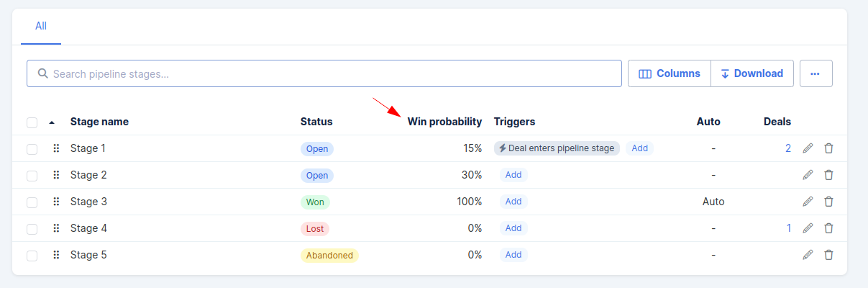Click Stage 5's drag handle icon
868x288 pixels.
56,255
